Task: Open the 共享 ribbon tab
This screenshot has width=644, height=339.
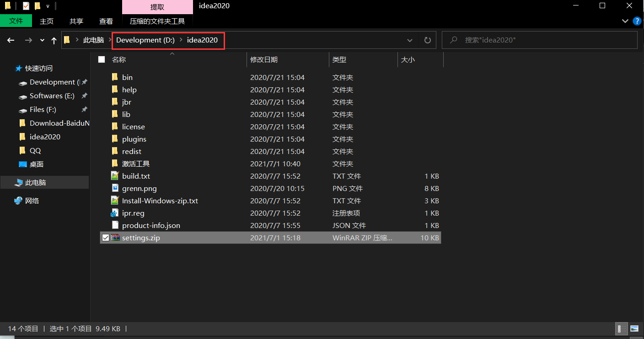Action: coord(76,21)
